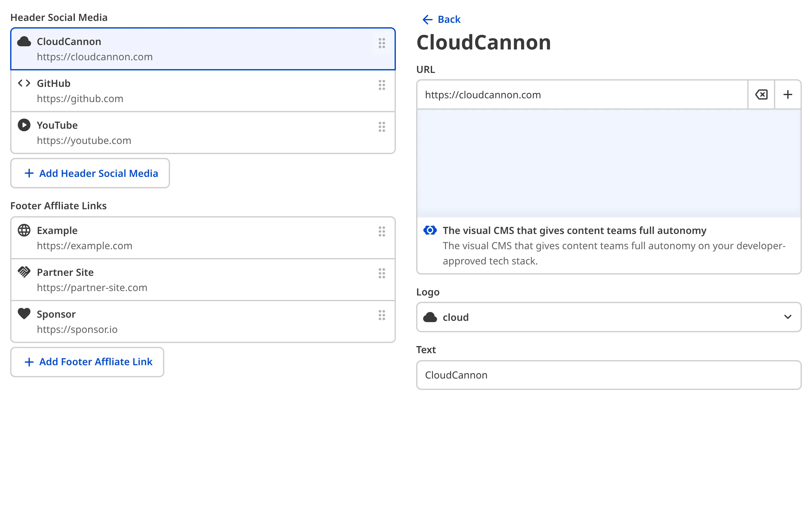
Task: Click the Text field label
Action: click(426, 350)
